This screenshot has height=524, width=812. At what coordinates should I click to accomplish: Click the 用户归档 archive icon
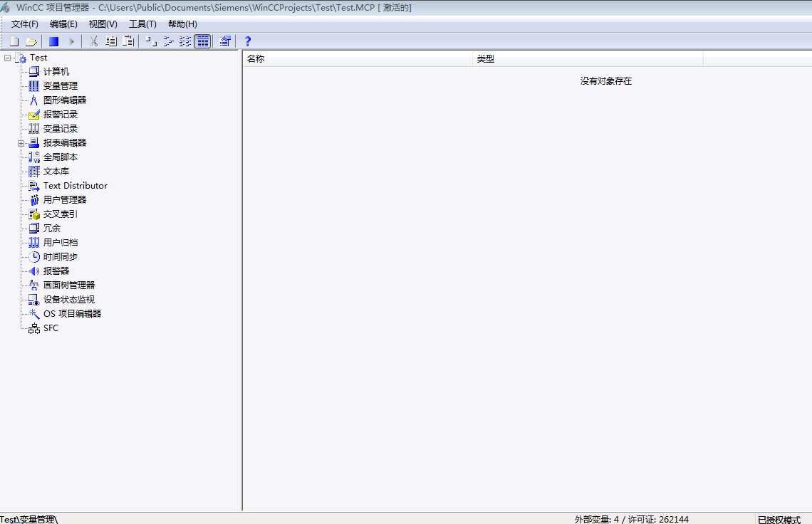(x=33, y=243)
